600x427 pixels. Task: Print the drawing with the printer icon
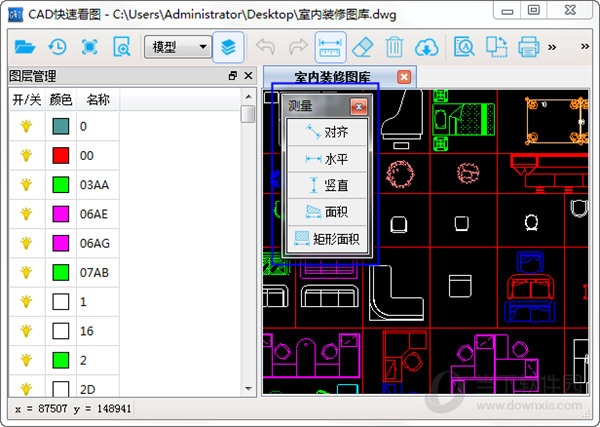point(528,47)
